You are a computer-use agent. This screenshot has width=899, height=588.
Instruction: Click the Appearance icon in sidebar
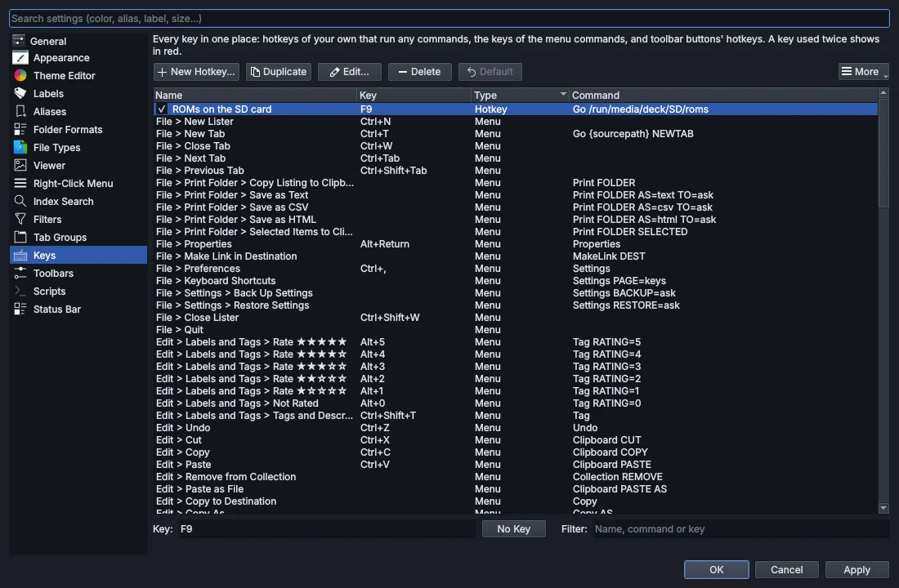(20, 58)
